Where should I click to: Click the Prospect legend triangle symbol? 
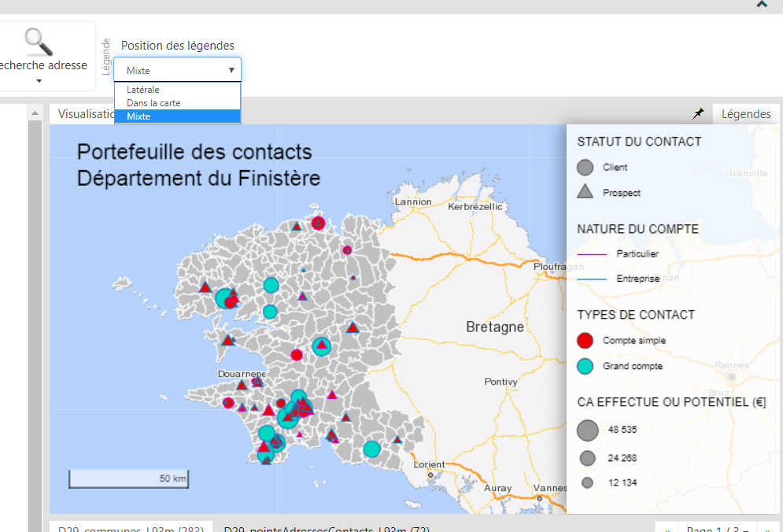pyautogui.click(x=585, y=192)
